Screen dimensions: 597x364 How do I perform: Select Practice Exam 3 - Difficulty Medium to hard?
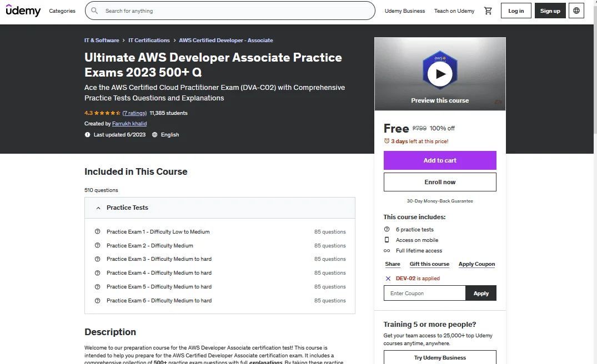(x=159, y=259)
